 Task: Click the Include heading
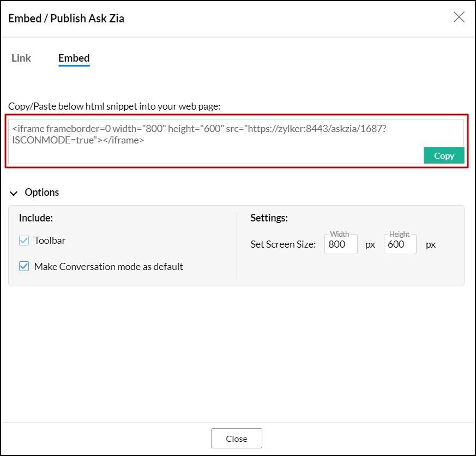point(36,218)
